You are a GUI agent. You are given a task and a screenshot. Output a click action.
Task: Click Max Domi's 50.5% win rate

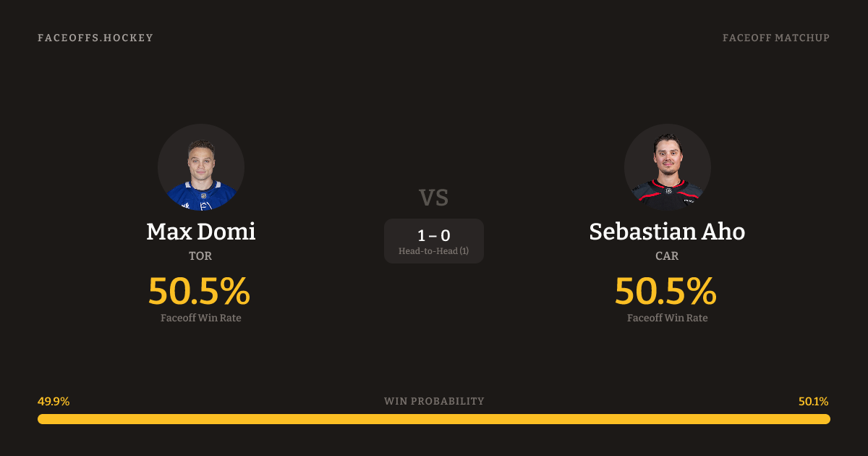pos(199,291)
